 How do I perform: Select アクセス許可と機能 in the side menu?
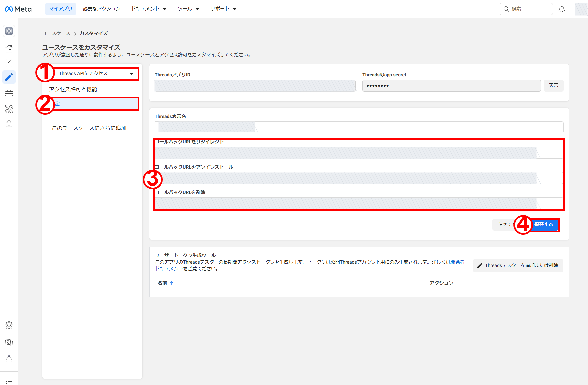click(73, 89)
